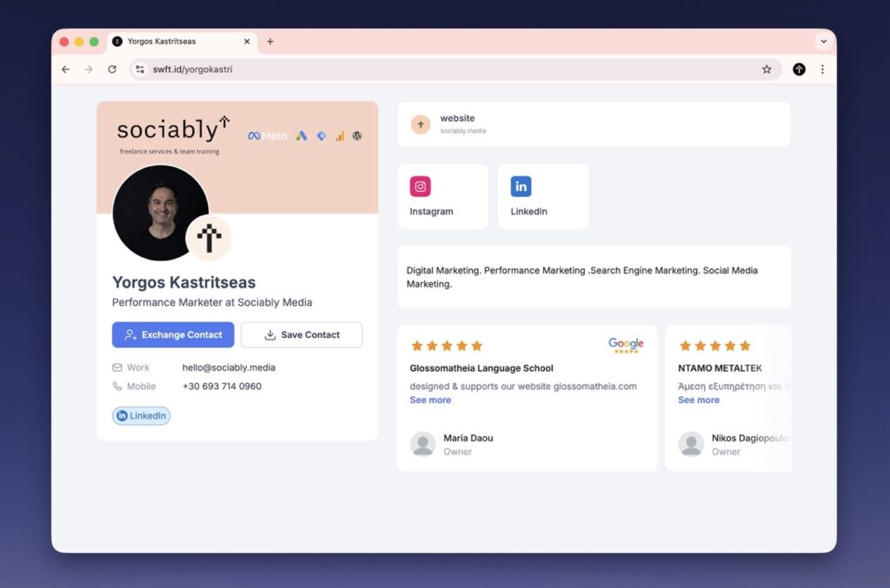Expand the tab search dropdown arrow
The width and height of the screenshot is (890, 588).
tap(823, 42)
